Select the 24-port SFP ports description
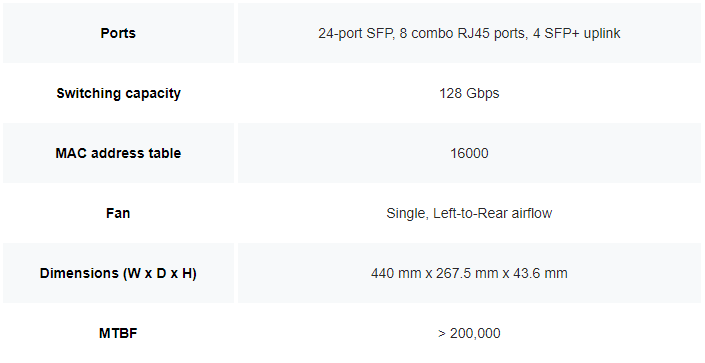 click(469, 33)
